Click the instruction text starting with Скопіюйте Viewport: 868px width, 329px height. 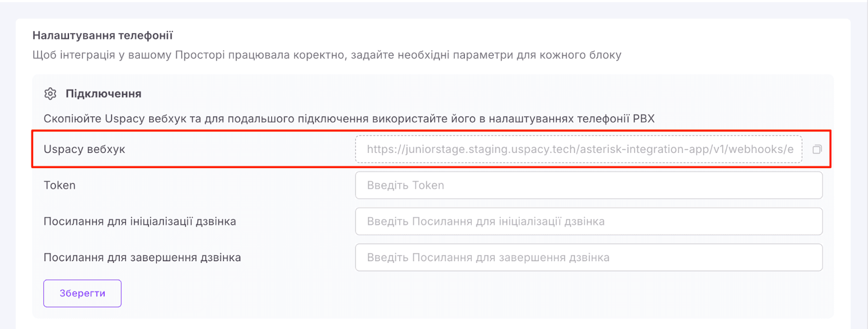coord(349,119)
